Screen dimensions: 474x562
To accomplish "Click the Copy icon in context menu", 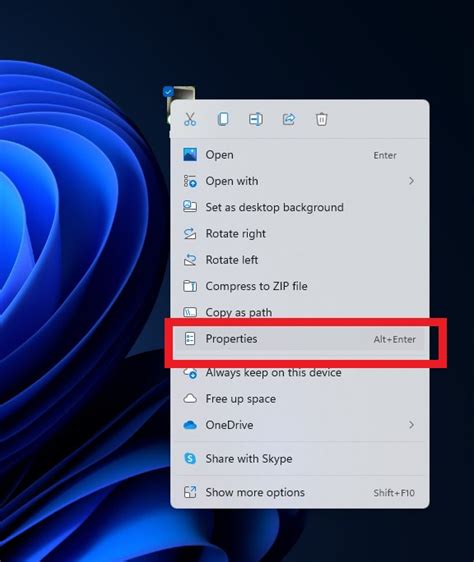I will click(223, 119).
